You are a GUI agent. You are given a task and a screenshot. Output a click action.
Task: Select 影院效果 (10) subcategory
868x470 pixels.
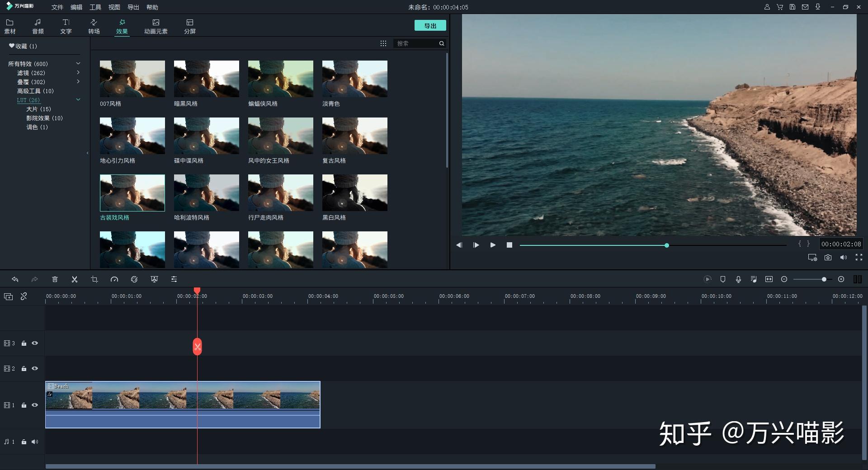tap(44, 118)
